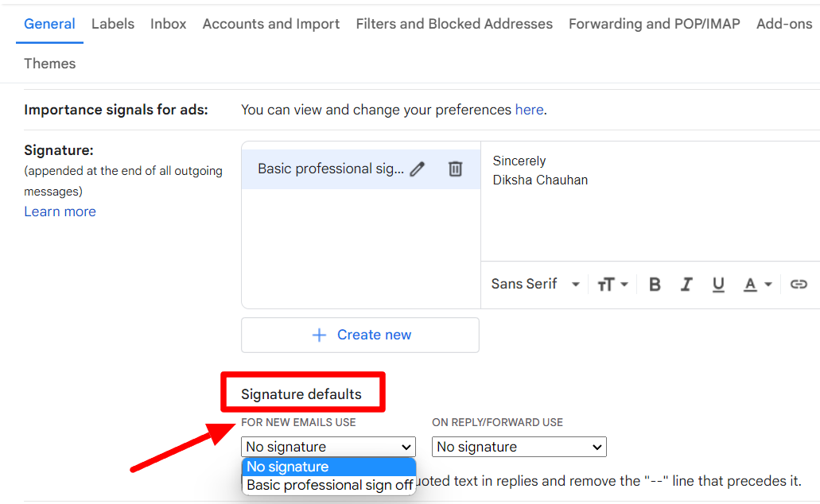Follow the ads preferences here link
Screen dimensions: 820x504
click(529, 110)
